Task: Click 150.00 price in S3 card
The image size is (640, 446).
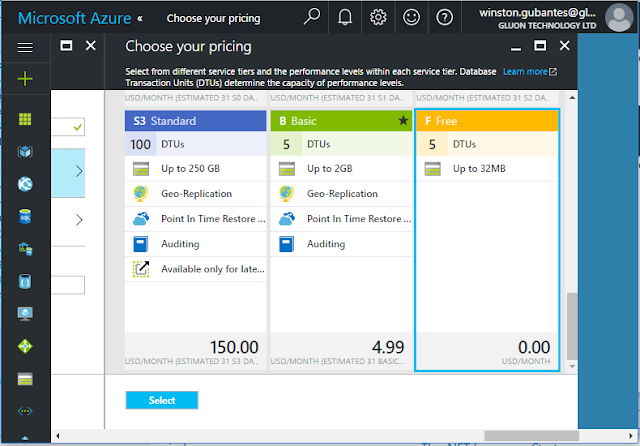Action: coord(234,347)
